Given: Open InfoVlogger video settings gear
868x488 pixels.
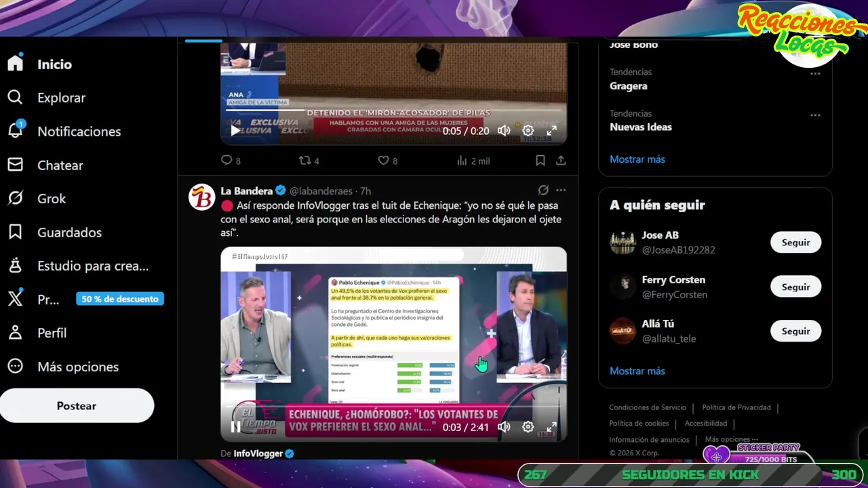Looking at the screenshot, I should click(528, 427).
